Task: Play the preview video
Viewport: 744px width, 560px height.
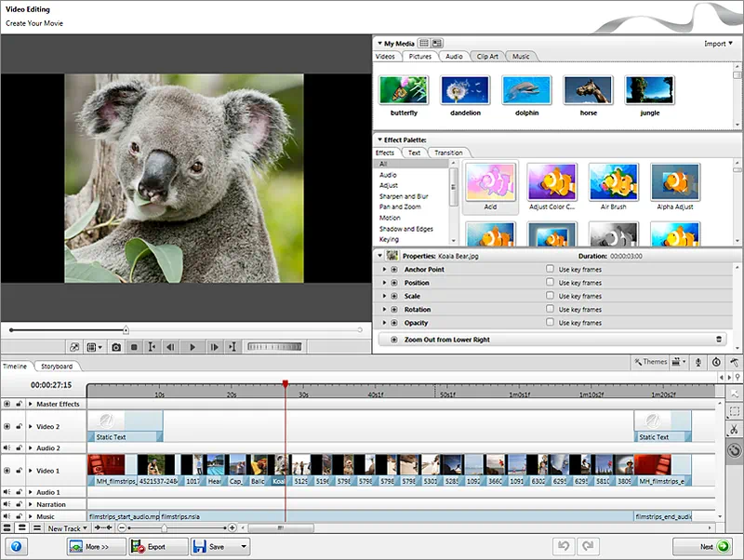Action: (x=193, y=347)
